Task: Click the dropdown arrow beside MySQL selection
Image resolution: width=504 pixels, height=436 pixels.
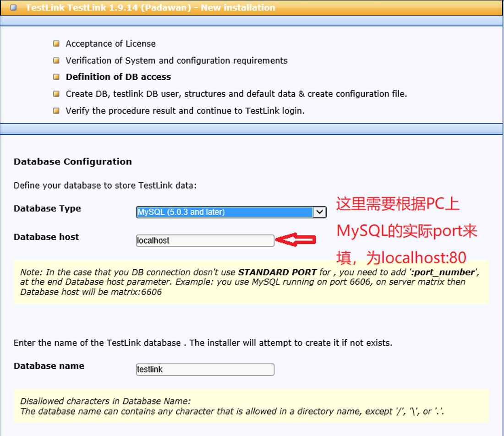Action: (319, 212)
